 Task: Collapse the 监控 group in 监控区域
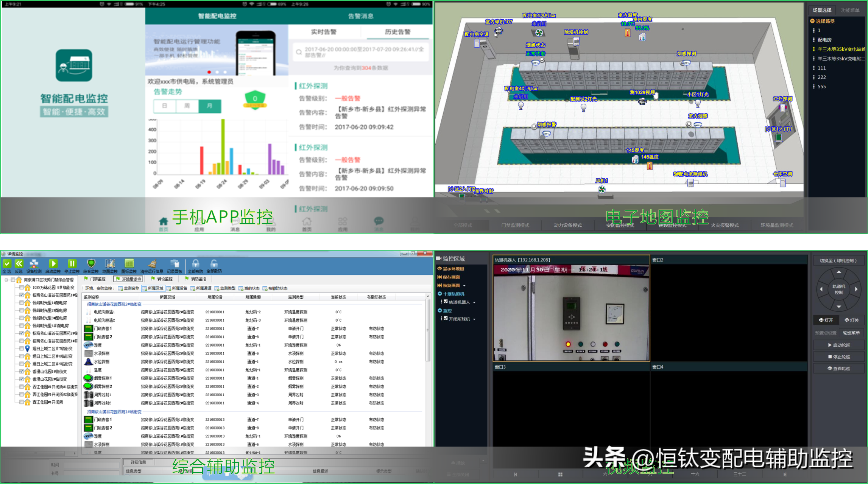(439, 310)
